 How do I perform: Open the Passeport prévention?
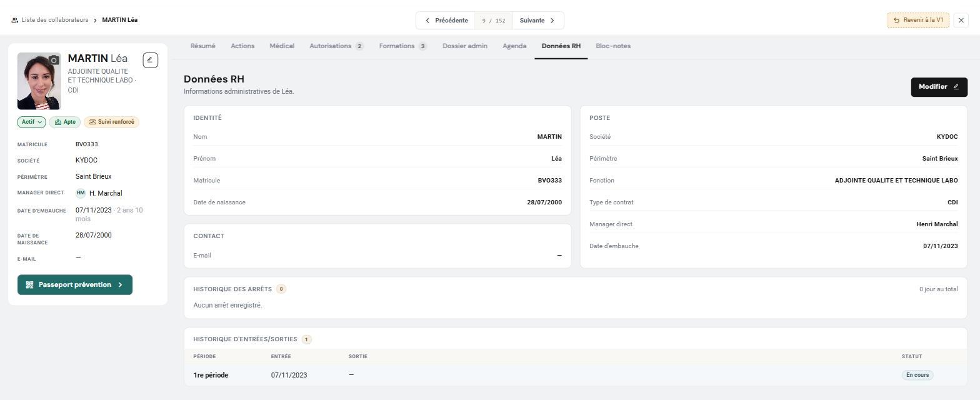(x=75, y=284)
